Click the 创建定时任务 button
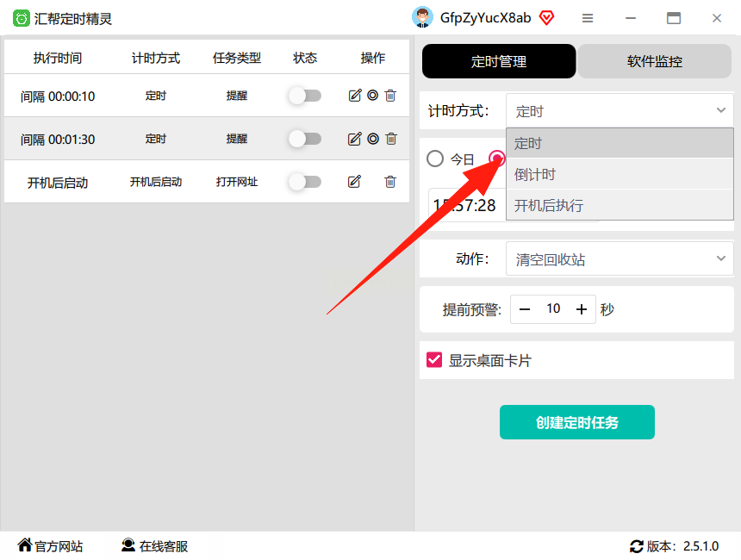The width and height of the screenshot is (741, 560). click(x=577, y=422)
